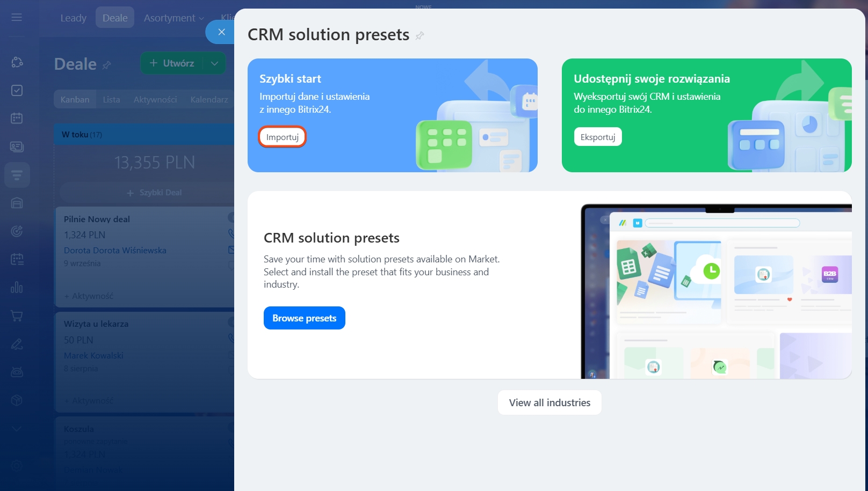Open contact Dorota Dorota Wiśniewska
Screen dimensions: 868x491
[115, 251]
